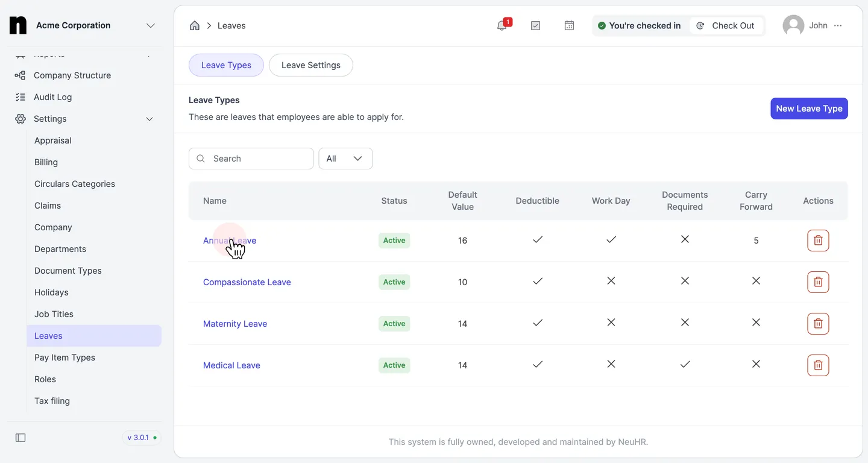Expand the Acme Corporation company switcher
Screen dimensions: 868x463
click(151, 25)
